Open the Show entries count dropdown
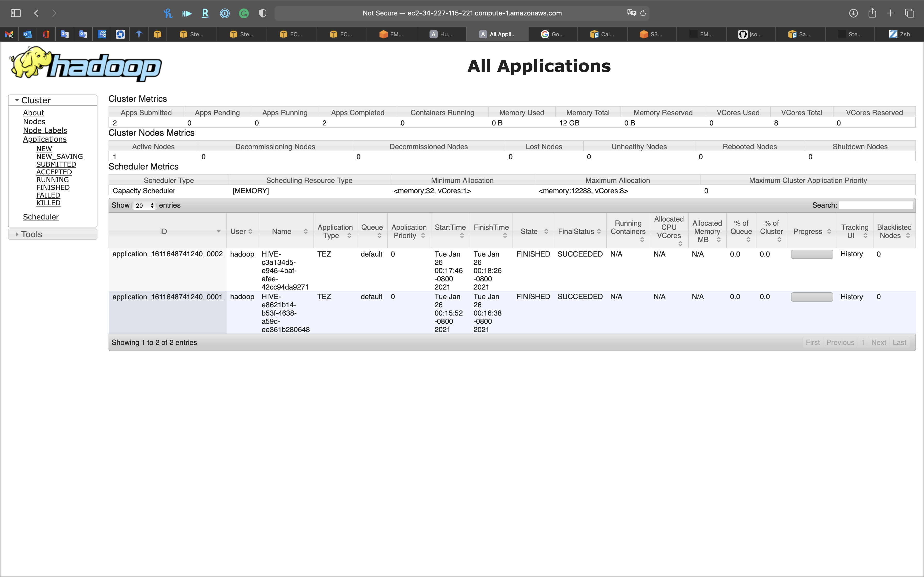This screenshot has width=924, height=577. pyautogui.click(x=144, y=205)
